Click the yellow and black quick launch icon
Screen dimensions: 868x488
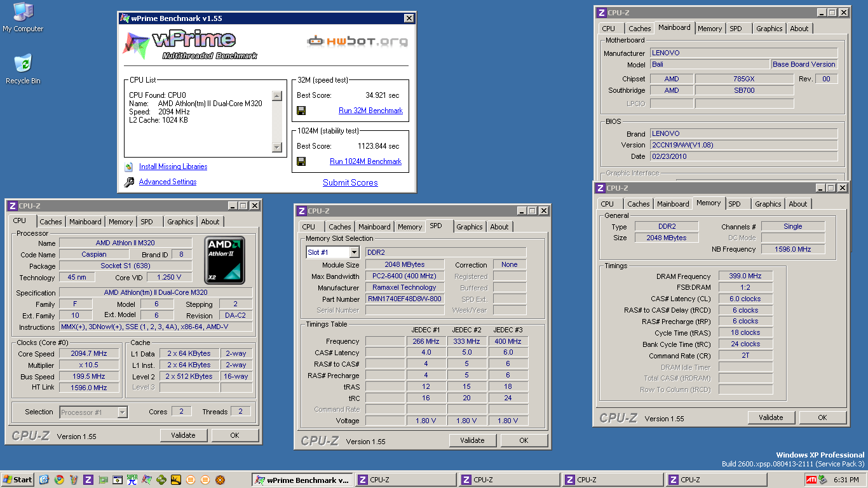click(x=176, y=480)
